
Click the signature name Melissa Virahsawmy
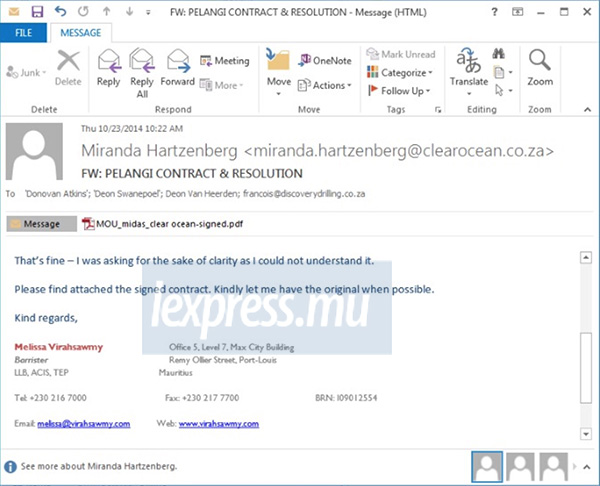(x=59, y=347)
